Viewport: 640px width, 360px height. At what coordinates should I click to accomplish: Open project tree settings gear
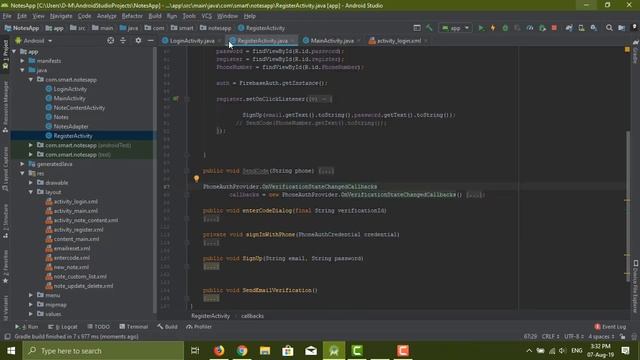coord(138,40)
